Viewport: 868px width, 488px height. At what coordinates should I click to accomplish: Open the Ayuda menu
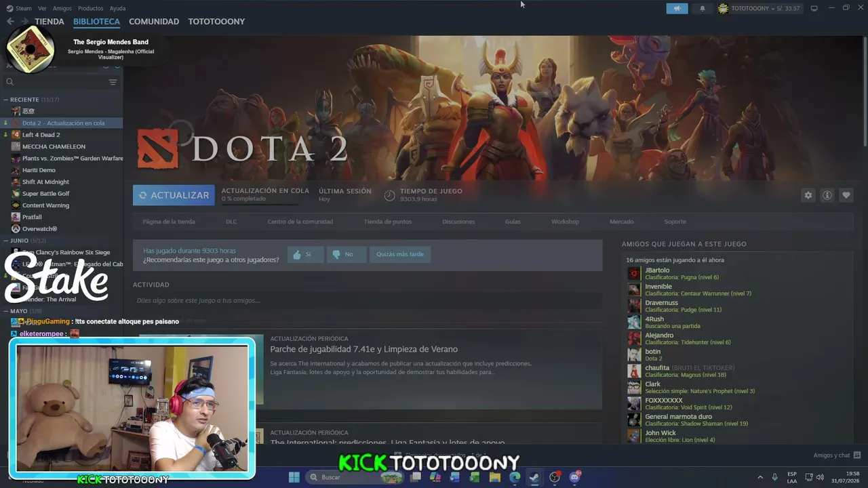point(117,8)
